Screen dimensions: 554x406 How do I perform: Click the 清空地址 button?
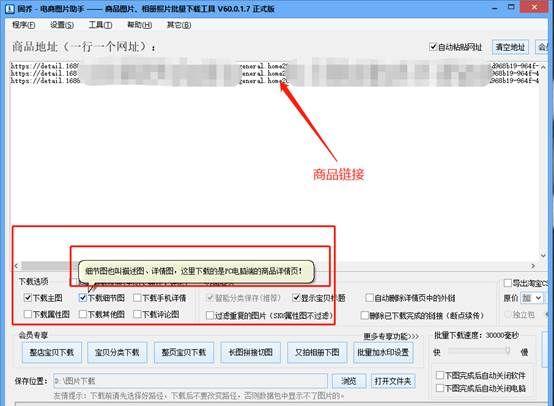pos(510,47)
